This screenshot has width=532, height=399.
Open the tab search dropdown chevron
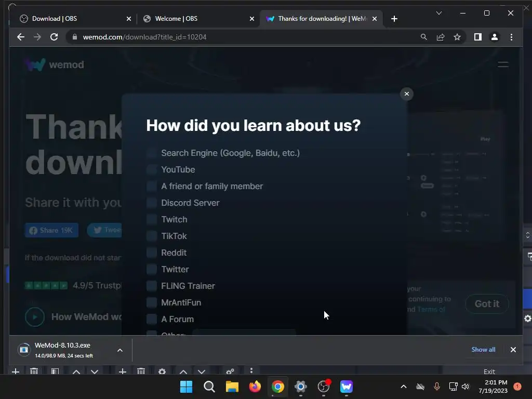(x=438, y=13)
